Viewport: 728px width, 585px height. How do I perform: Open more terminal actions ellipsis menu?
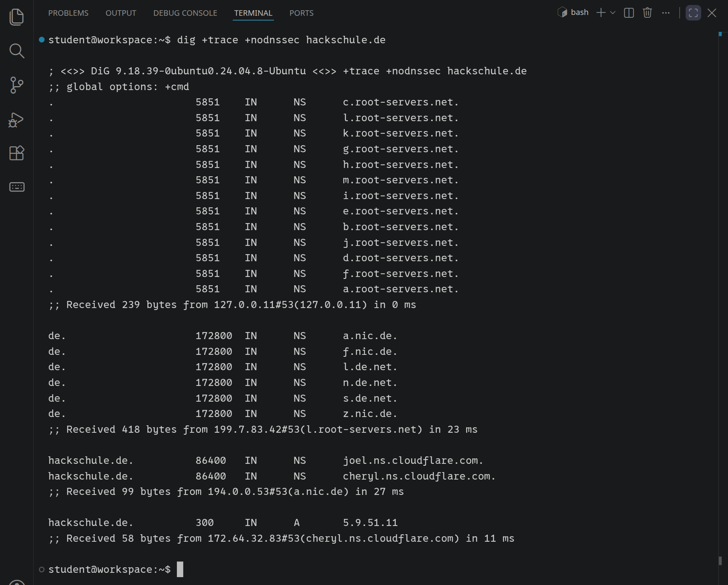coord(665,13)
